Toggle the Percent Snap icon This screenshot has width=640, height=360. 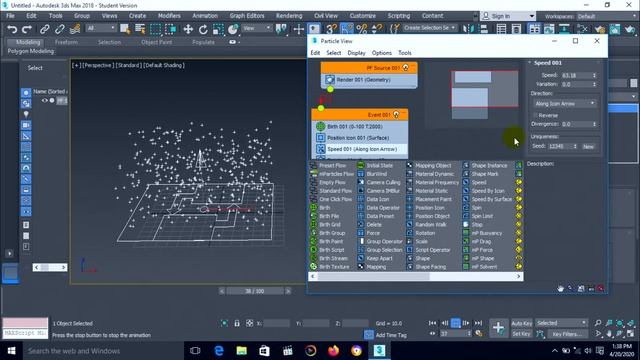click(362, 29)
